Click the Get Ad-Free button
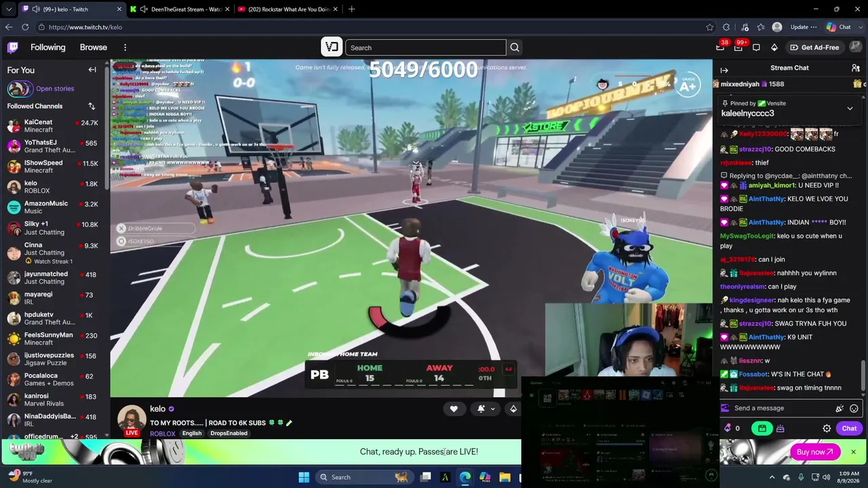This screenshot has height=488, width=868. (814, 47)
